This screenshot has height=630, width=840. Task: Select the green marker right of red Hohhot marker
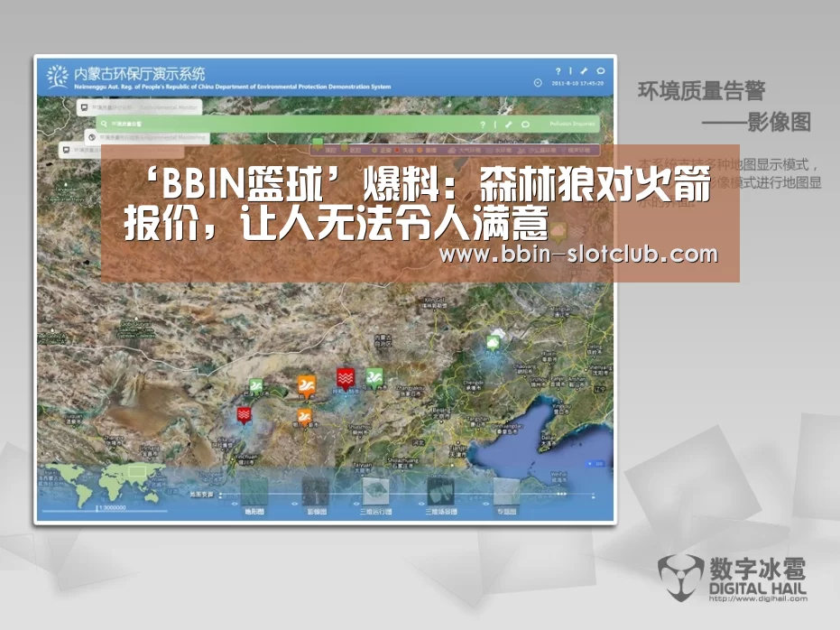click(x=374, y=378)
